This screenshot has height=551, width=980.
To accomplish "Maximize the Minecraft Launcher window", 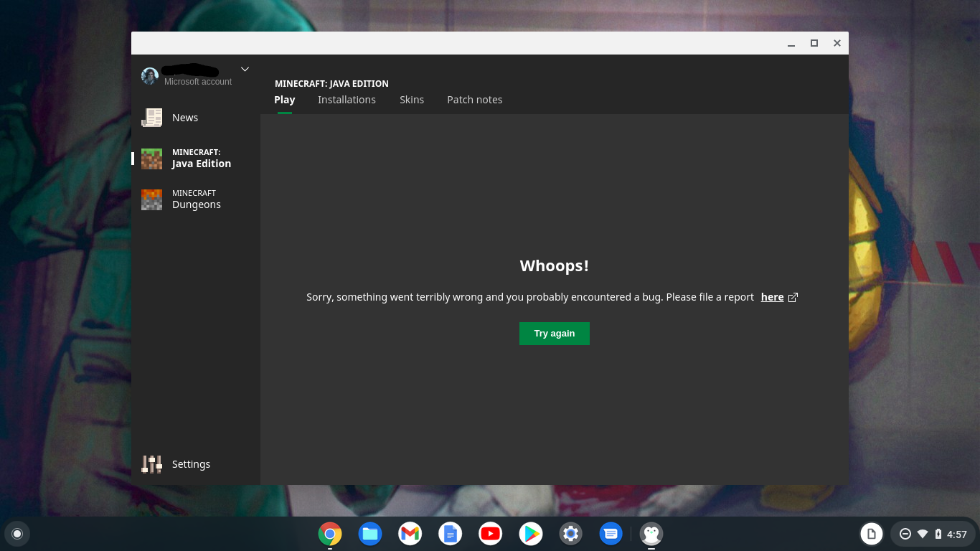I will (x=814, y=43).
